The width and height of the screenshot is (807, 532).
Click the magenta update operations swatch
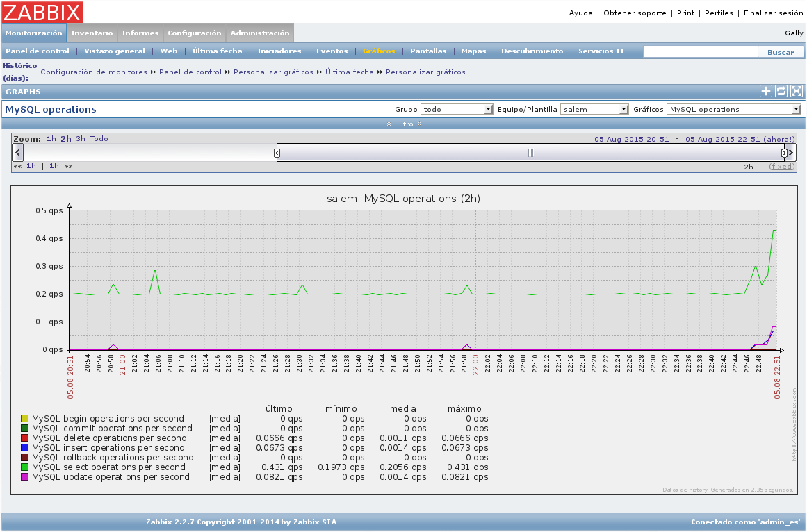(25, 477)
